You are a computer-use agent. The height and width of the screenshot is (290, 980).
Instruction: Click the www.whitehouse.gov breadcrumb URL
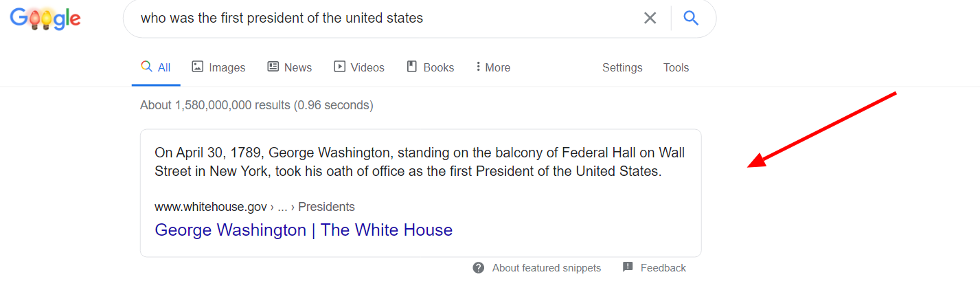click(x=210, y=207)
